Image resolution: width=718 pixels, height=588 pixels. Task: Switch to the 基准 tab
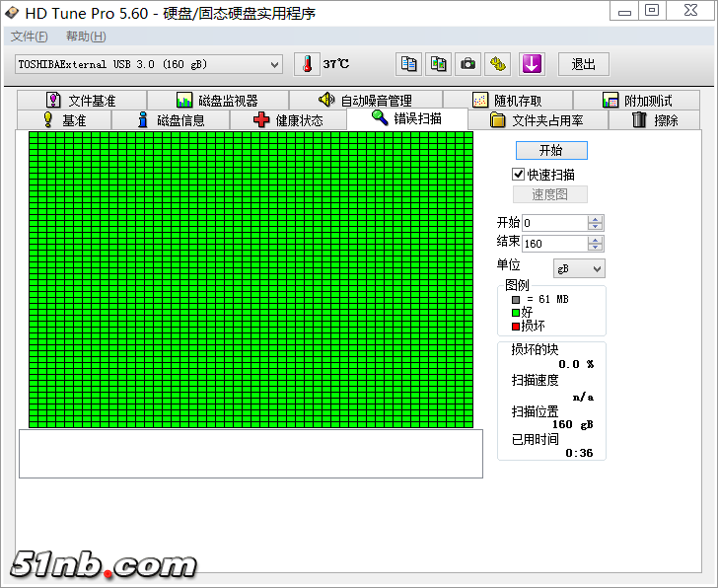point(64,120)
